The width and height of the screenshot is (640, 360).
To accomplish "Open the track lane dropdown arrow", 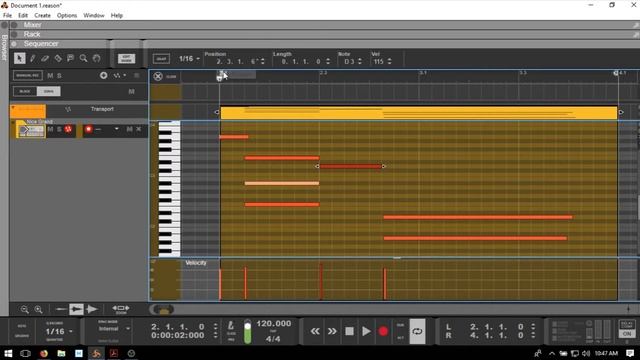I will tap(117, 129).
